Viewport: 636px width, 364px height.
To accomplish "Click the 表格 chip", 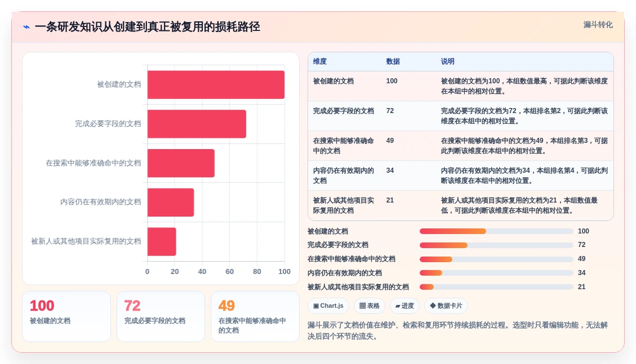I will 370,305.
